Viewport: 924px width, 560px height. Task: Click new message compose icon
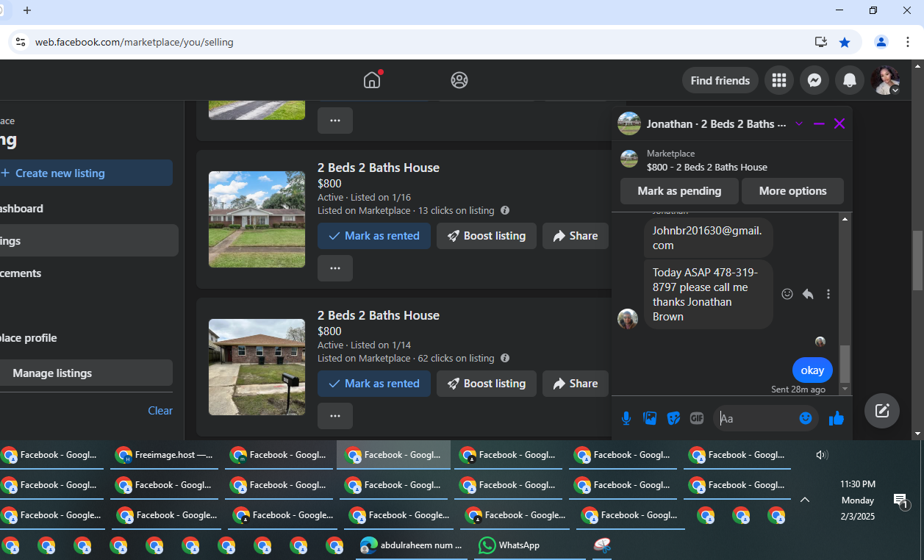point(882,410)
